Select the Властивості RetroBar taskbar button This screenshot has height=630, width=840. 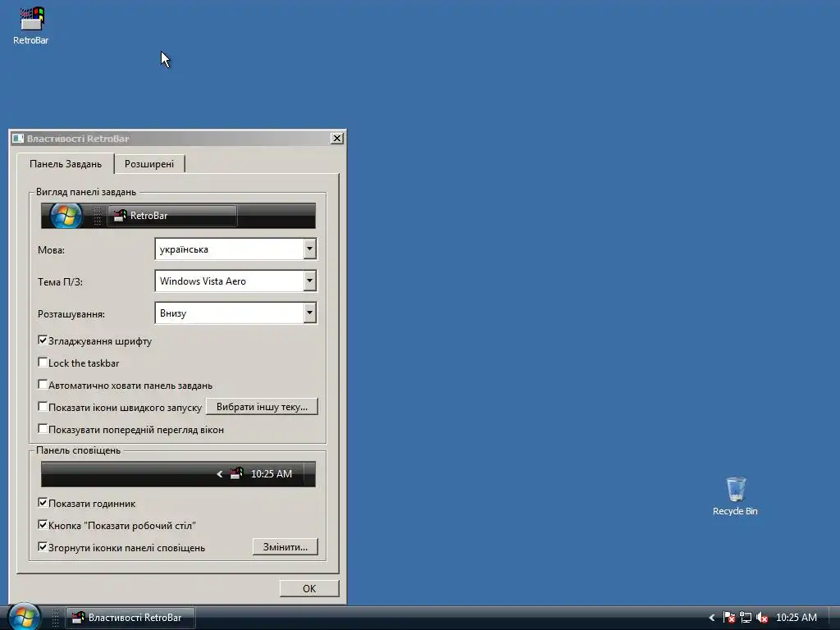coord(130,618)
